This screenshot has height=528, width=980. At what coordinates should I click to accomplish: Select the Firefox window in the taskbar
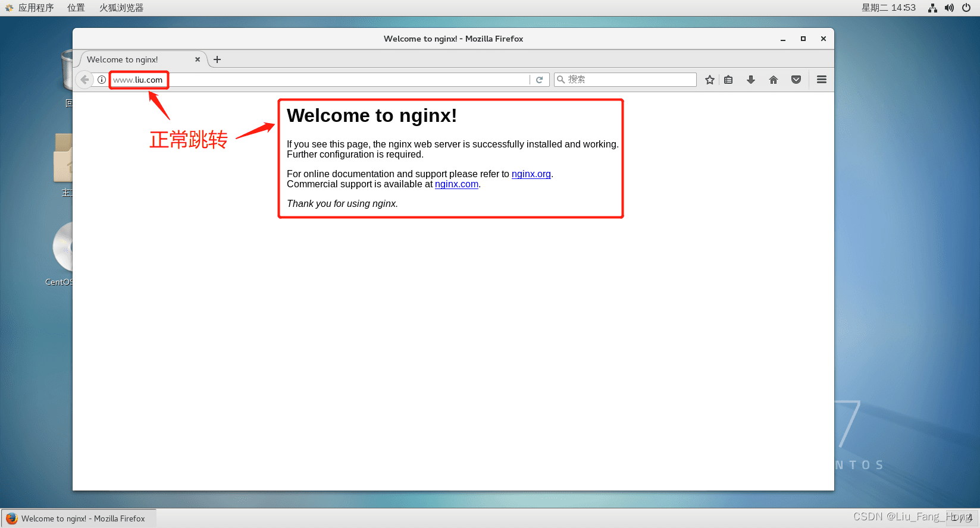pos(79,518)
